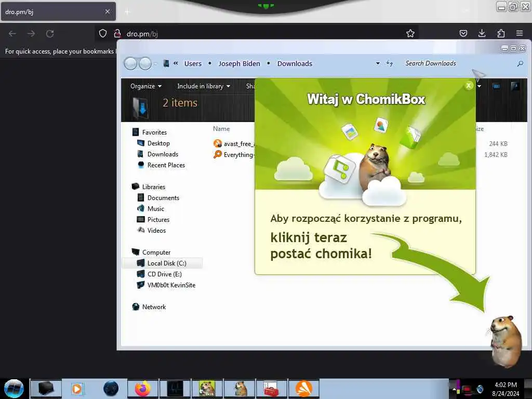The width and height of the screenshot is (532, 399).
Task: Open Firefox extensions puzzle icon
Action: (x=501, y=33)
